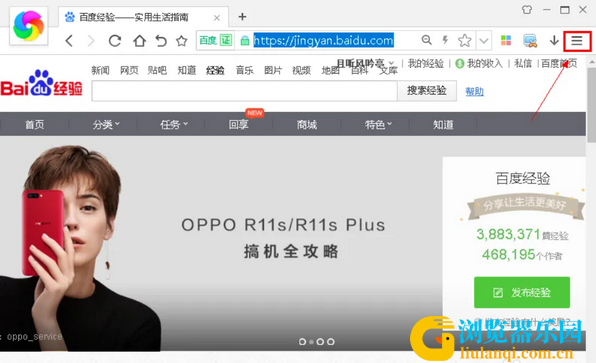The image size is (596, 363).
Task: Select 知道 in the gray nav bar
Action: [x=443, y=124]
